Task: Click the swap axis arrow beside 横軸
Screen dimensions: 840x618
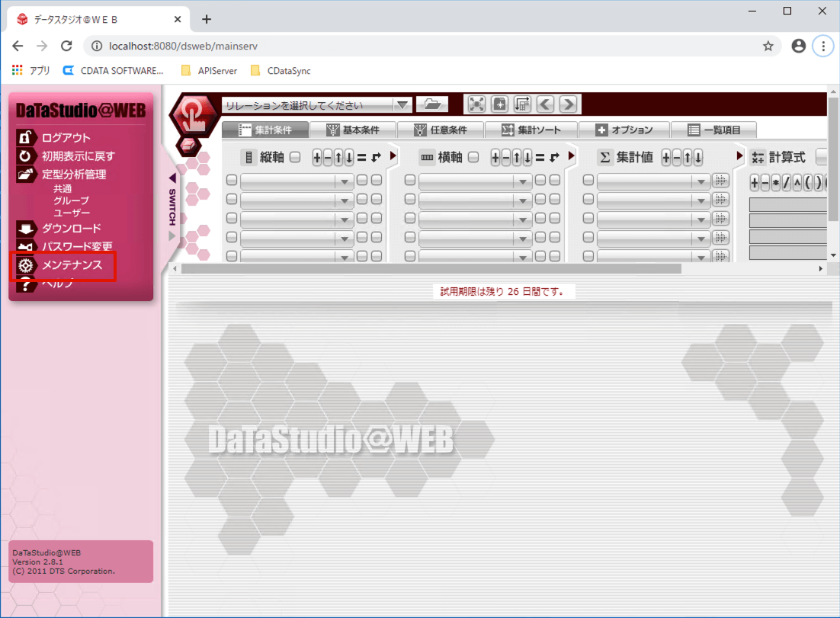Action: 554,158
